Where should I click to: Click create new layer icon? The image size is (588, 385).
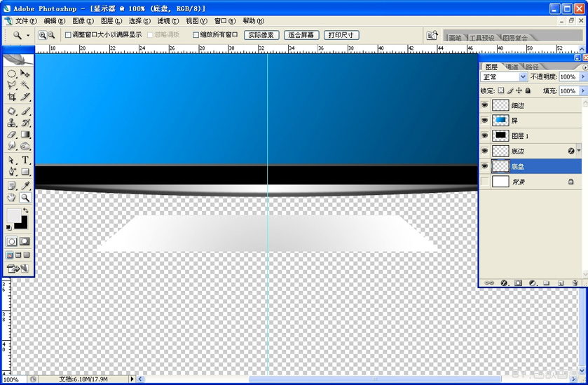point(561,283)
